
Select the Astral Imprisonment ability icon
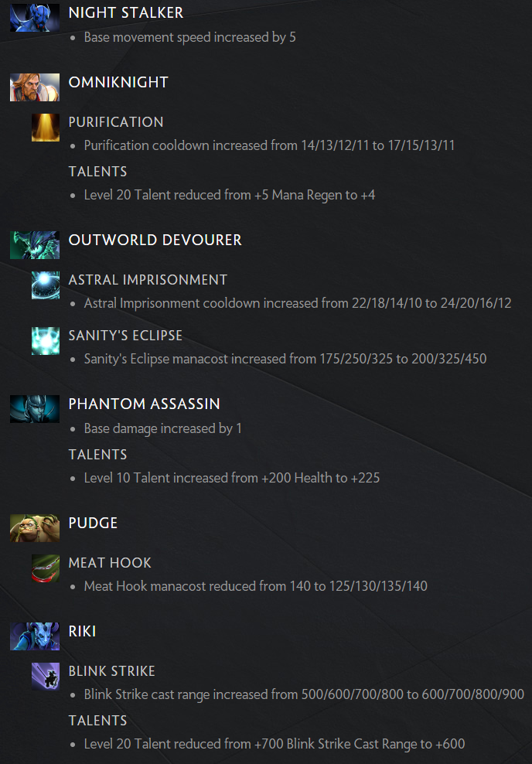coord(46,285)
